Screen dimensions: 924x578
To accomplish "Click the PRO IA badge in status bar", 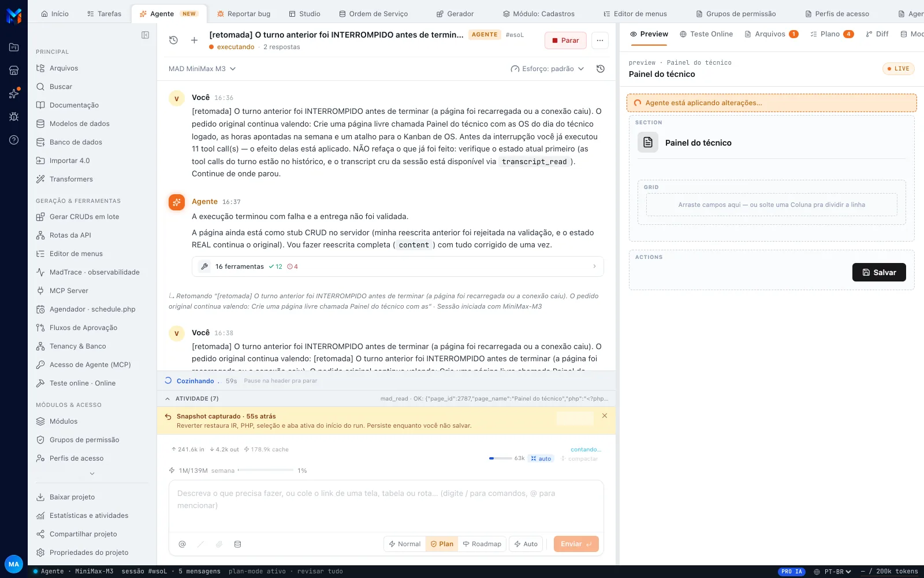I will [792, 572].
